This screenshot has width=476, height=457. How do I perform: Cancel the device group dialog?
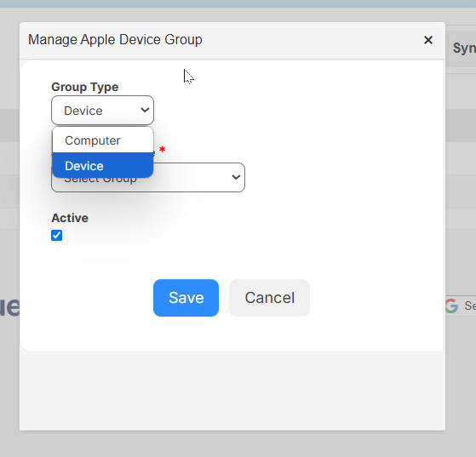pyautogui.click(x=270, y=298)
